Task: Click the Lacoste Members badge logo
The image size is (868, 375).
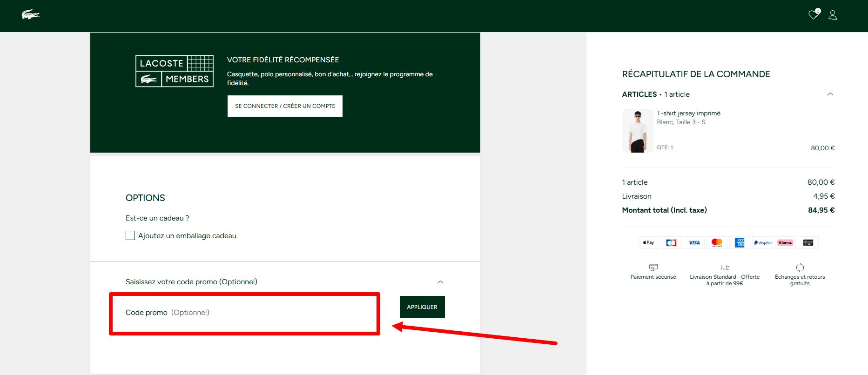Action: coord(175,71)
